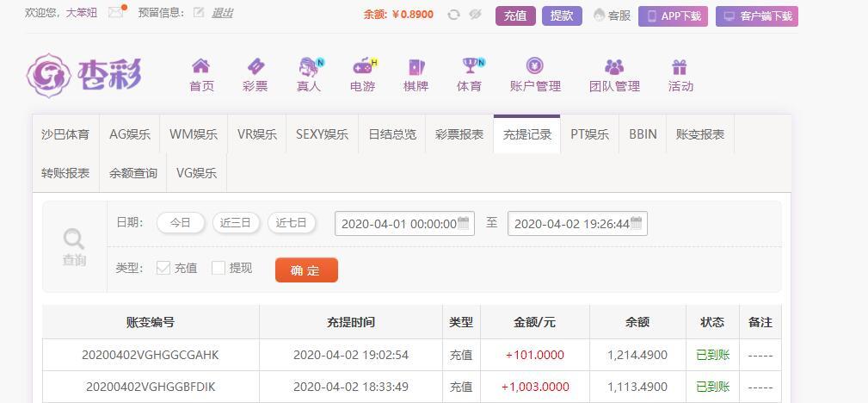
Task: Select the 近三日 date range pill
Action: (236, 223)
